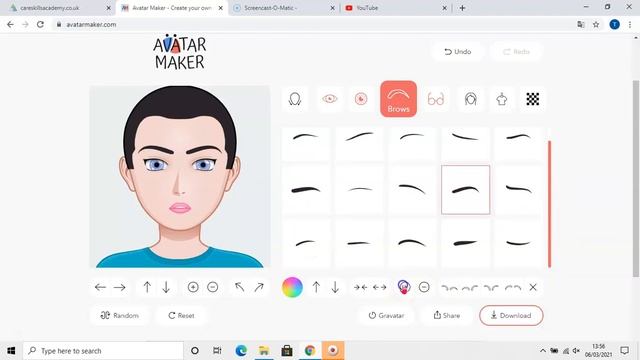Image resolution: width=640 pixels, height=360 pixels.
Task: Switch to Screencast-O-Matic tab
Action: (284, 8)
